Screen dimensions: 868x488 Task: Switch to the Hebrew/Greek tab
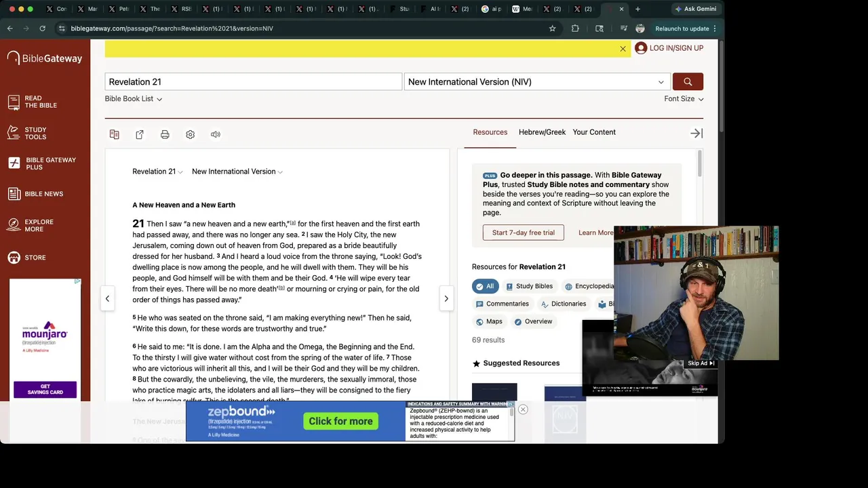pos(542,132)
